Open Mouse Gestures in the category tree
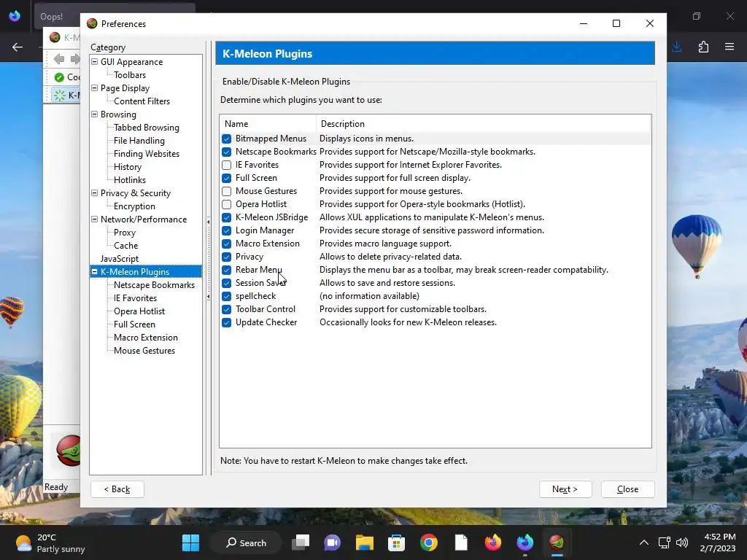 [x=144, y=351]
